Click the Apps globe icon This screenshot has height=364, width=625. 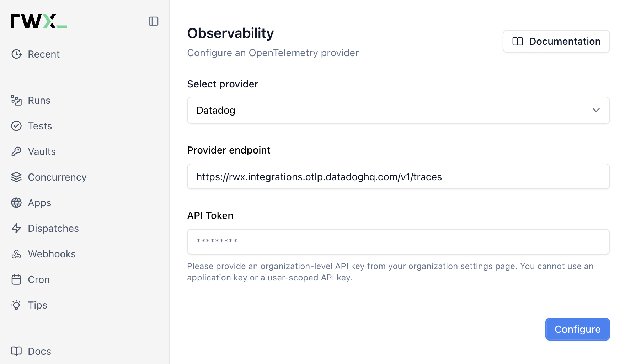pyautogui.click(x=16, y=203)
